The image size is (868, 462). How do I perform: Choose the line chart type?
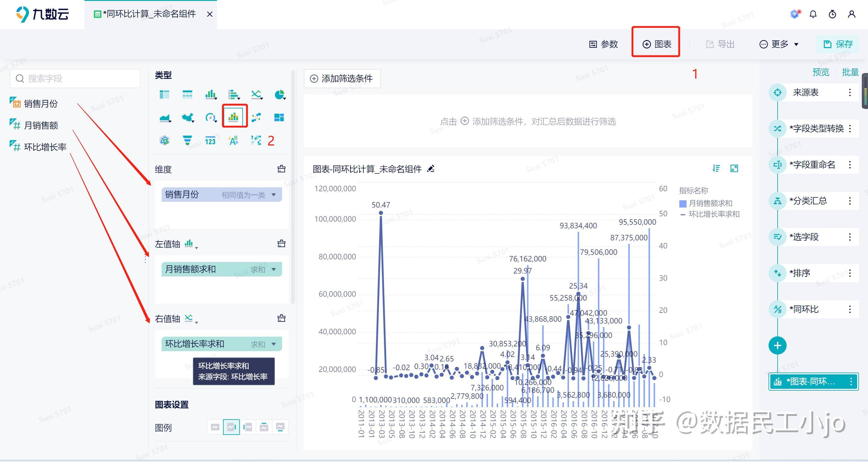[256, 95]
